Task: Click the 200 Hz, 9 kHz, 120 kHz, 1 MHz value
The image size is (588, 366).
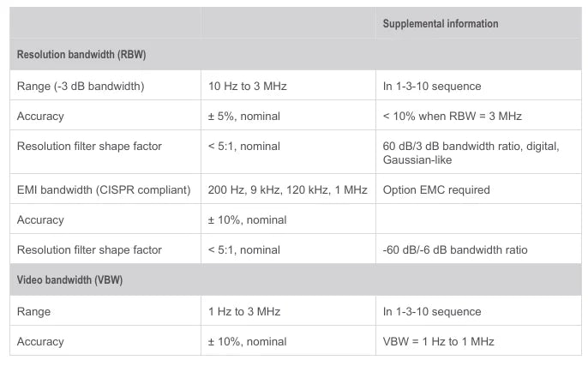Action: (x=288, y=189)
